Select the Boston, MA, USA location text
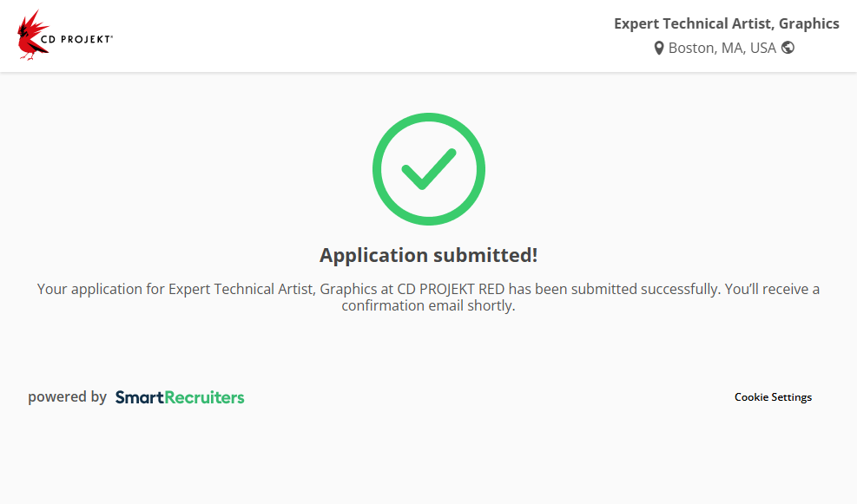The height and width of the screenshot is (504, 857). (x=722, y=48)
